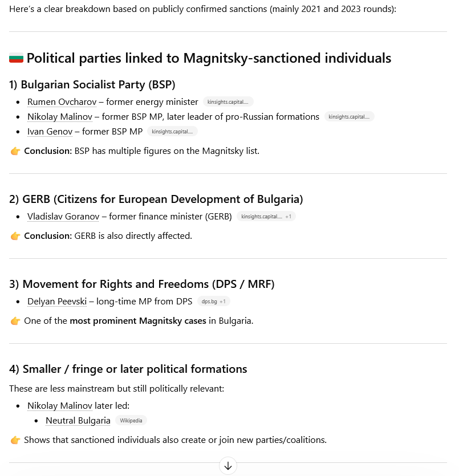Click the GERB section heading text

tap(156, 200)
